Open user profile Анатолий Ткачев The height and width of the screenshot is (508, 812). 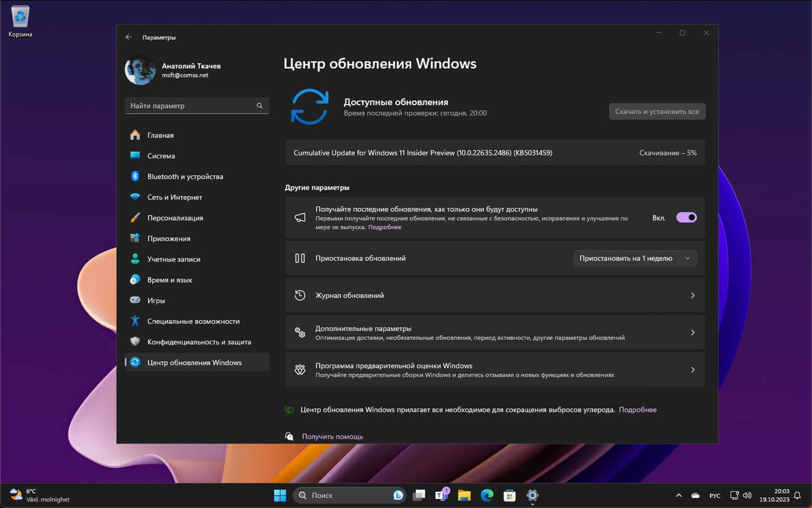click(191, 70)
